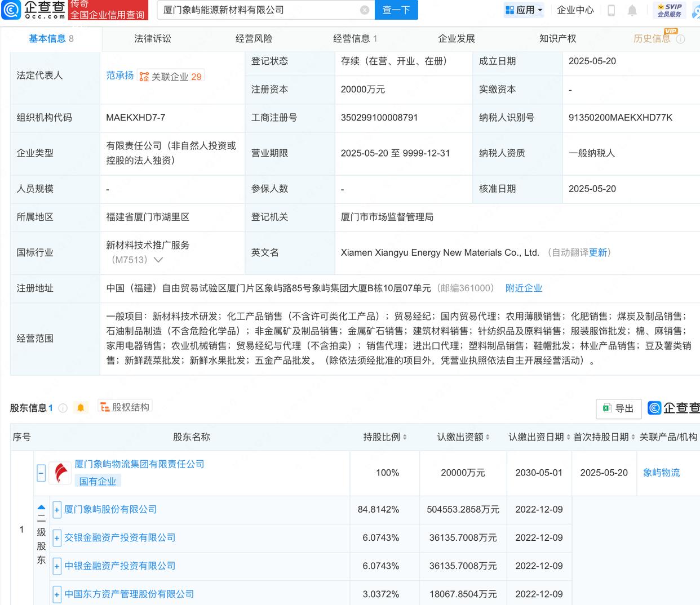Collapse 厦门象屿物流集团 shareholder row
700x605 pixels.
click(x=41, y=473)
